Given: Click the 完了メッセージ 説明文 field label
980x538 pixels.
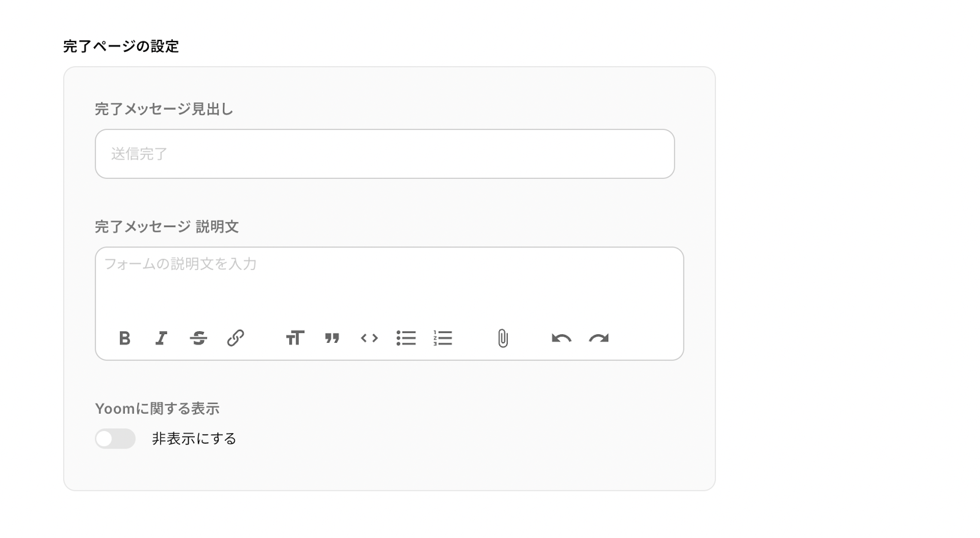Looking at the screenshot, I should [x=167, y=226].
